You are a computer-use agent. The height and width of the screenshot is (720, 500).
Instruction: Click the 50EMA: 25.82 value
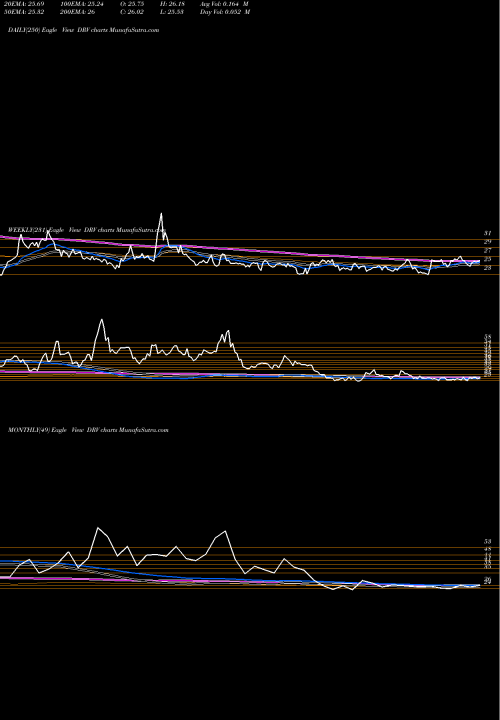pos(24,12)
